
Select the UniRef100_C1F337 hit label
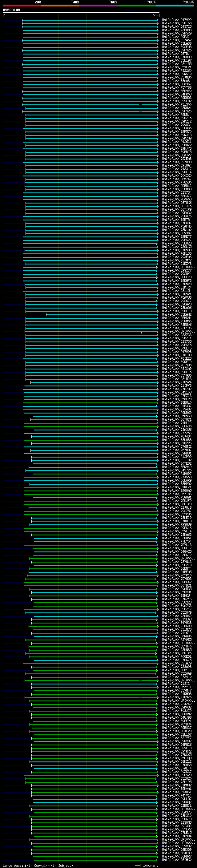pos(177,406)
